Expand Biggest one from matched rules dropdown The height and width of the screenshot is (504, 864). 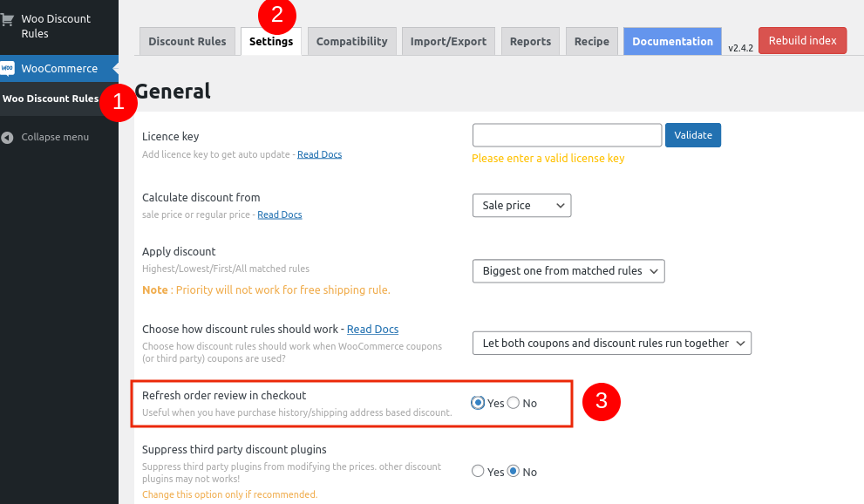pos(568,271)
